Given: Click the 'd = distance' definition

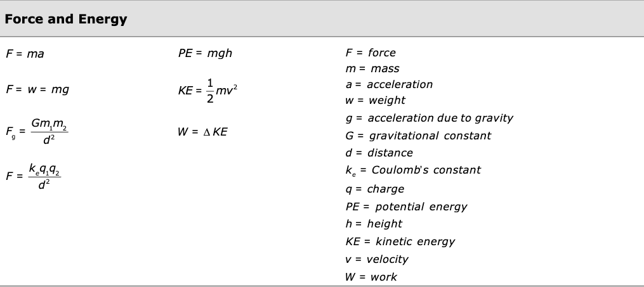Looking at the screenshot, I should pyautogui.click(x=379, y=153).
